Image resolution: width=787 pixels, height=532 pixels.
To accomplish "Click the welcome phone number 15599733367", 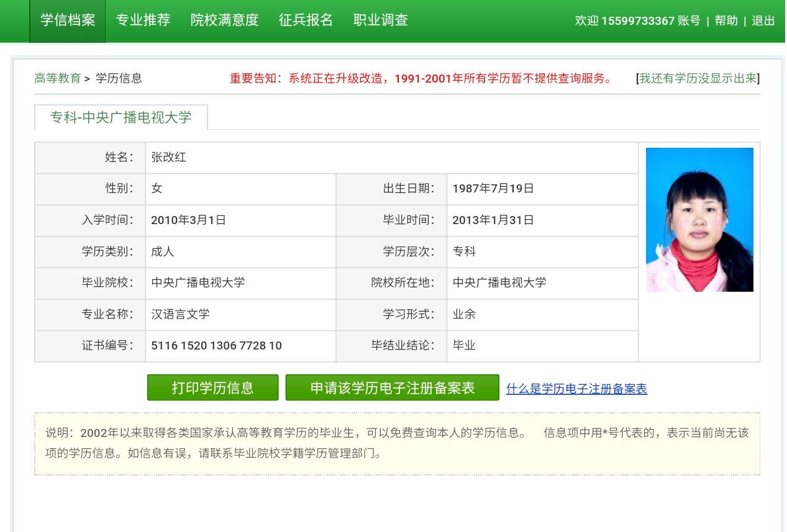I will point(638,20).
